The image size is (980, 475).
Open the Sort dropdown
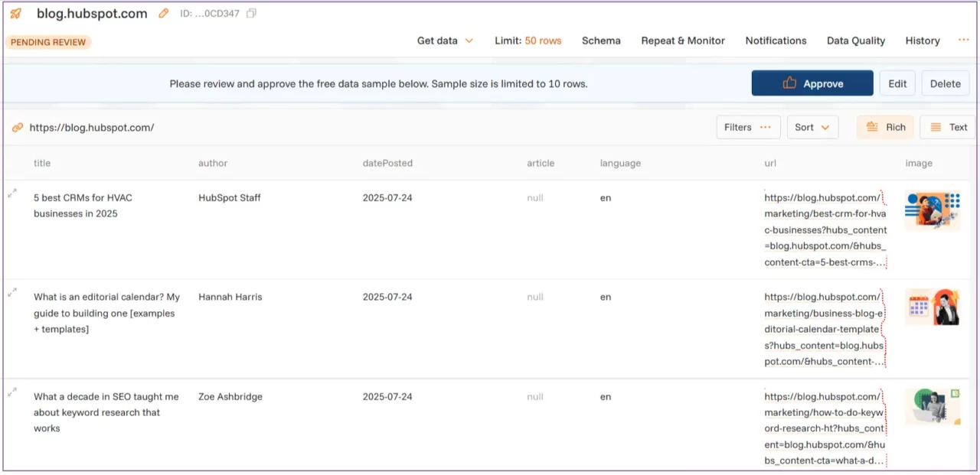coord(812,127)
